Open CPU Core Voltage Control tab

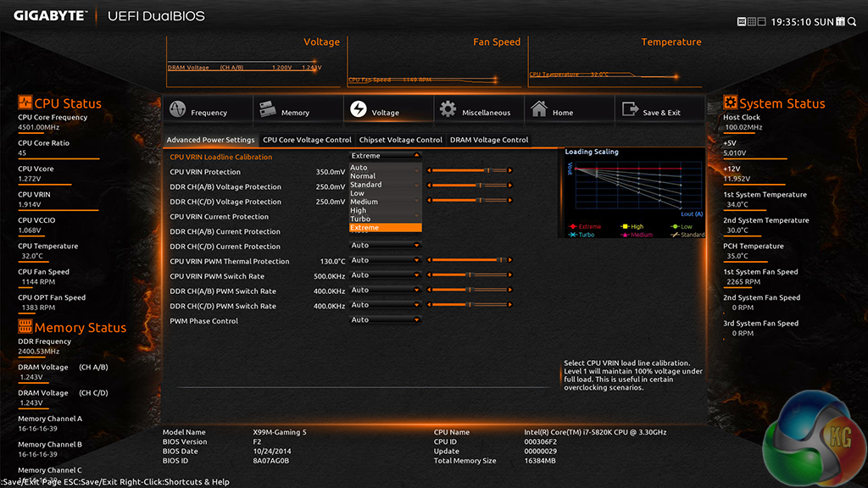click(x=307, y=140)
